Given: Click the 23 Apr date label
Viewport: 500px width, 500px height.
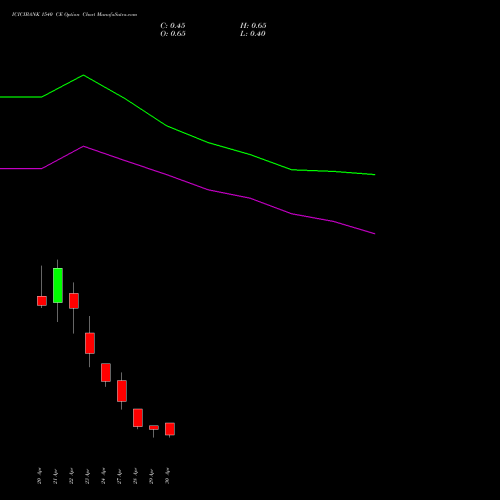Looking at the screenshot, I should pyautogui.click(x=87, y=476).
